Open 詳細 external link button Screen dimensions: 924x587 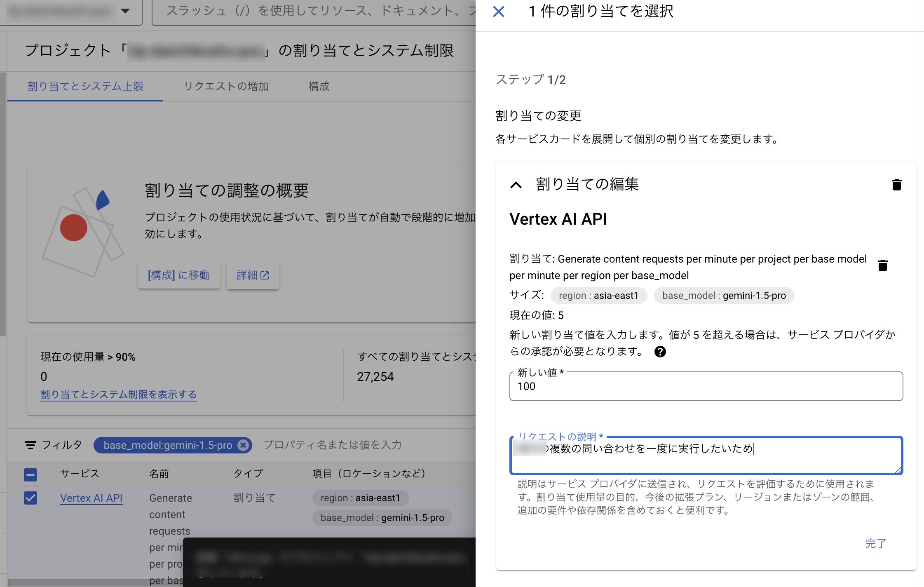coord(253,275)
